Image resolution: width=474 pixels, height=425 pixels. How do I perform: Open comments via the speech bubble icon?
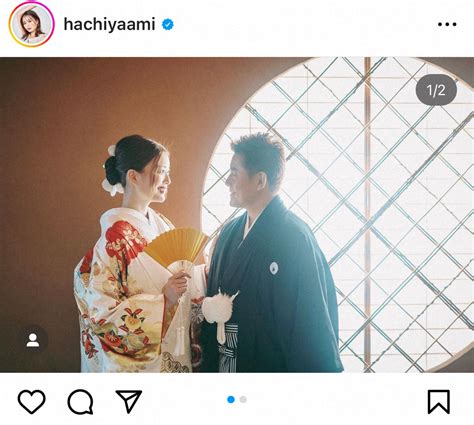click(x=80, y=402)
